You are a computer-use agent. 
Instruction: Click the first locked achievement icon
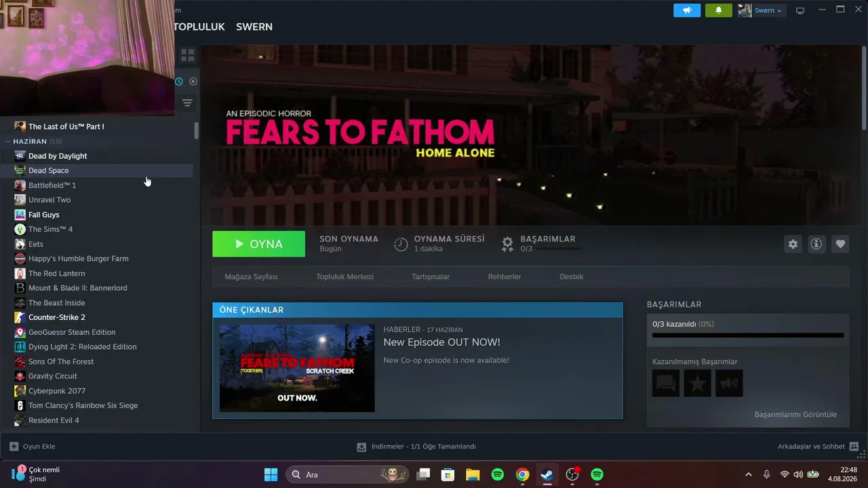click(666, 384)
